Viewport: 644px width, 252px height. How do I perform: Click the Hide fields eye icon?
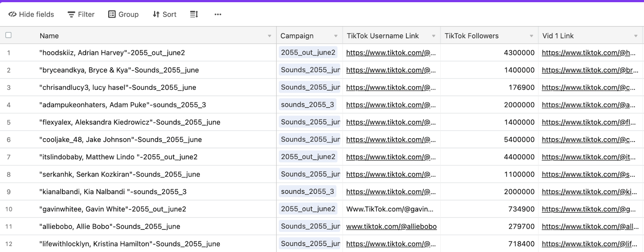12,14
